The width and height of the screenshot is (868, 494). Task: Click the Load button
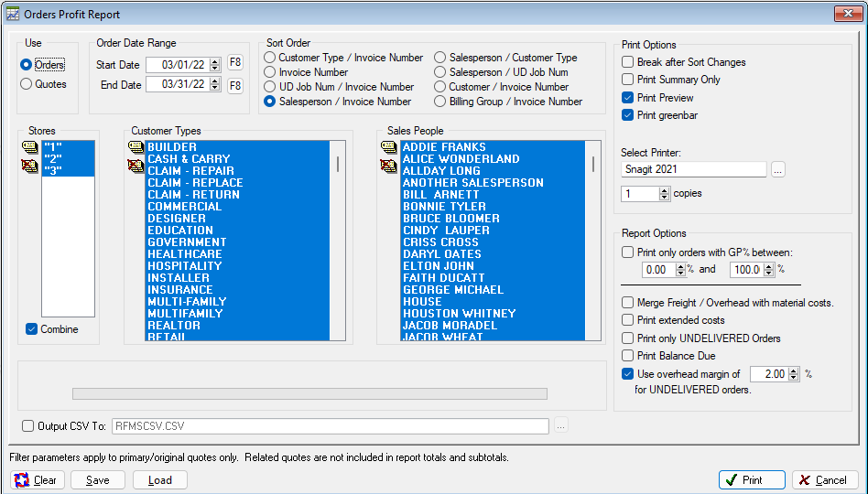click(x=160, y=480)
